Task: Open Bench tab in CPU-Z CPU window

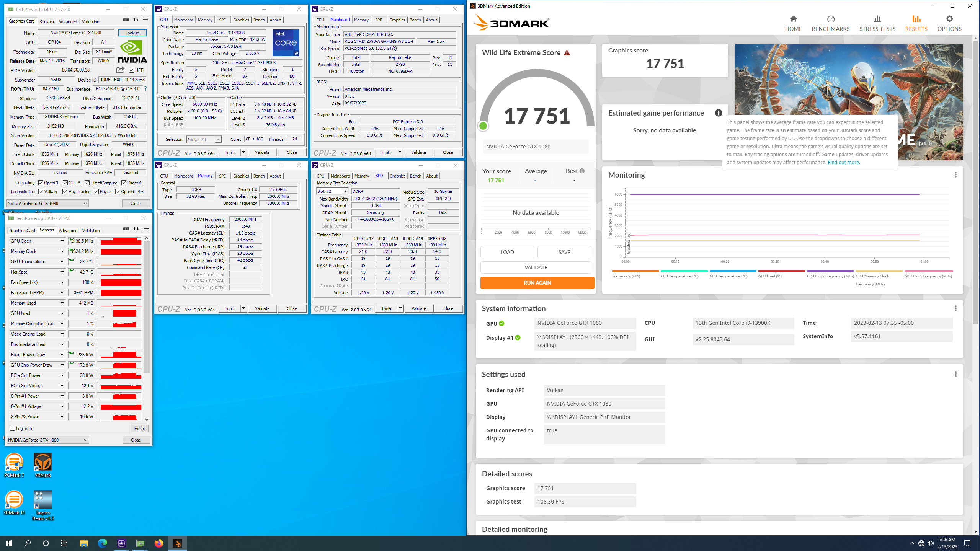Action: [x=259, y=20]
